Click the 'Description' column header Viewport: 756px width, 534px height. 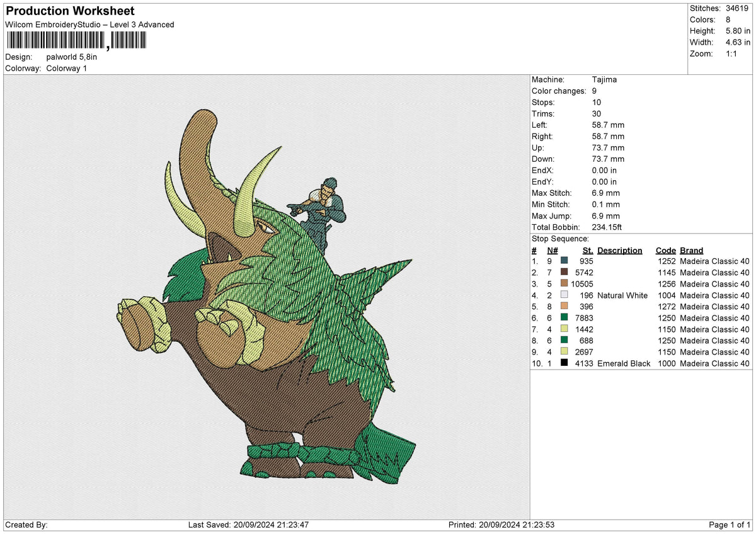tap(620, 251)
